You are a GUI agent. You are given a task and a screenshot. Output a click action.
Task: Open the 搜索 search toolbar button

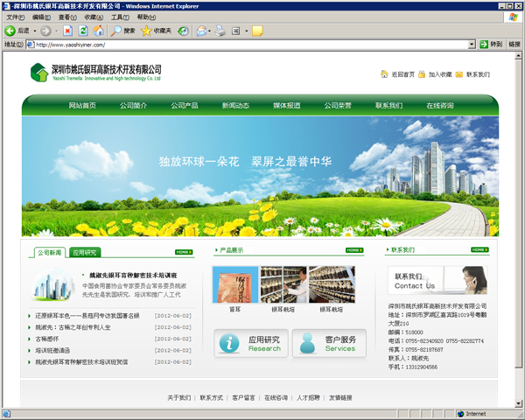tap(122, 31)
